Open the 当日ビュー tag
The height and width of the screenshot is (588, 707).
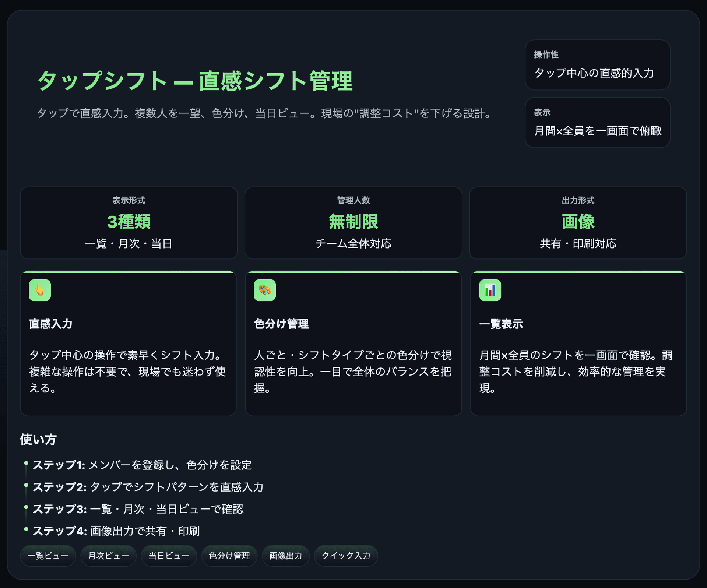click(169, 556)
